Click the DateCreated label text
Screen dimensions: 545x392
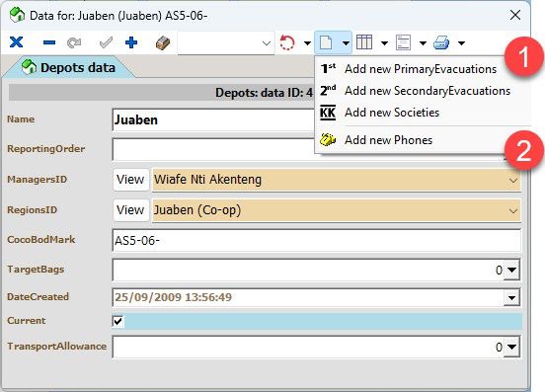[x=38, y=297]
